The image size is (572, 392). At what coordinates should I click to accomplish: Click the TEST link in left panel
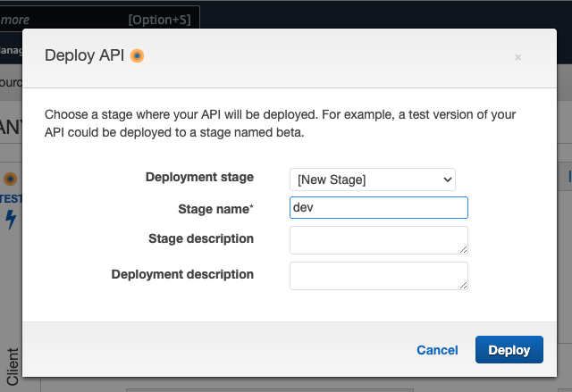[x=11, y=199]
